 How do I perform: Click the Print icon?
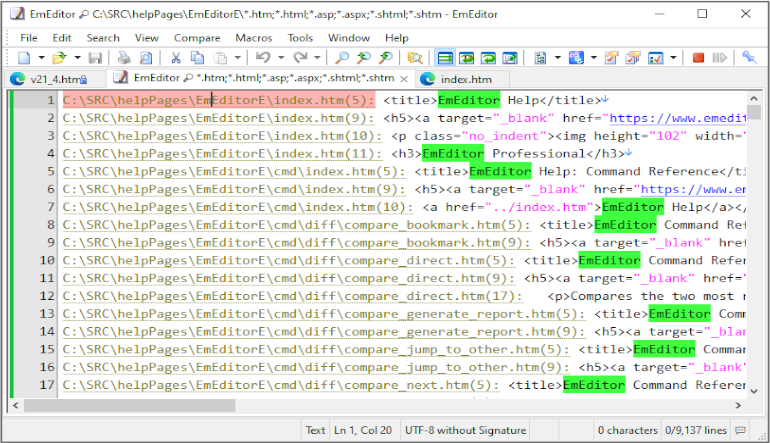(x=124, y=58)
